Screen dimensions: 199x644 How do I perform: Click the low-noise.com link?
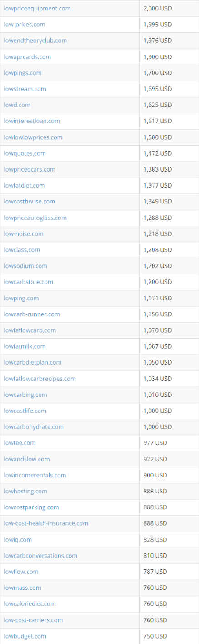pyautogui.click(x=24, y=234)
